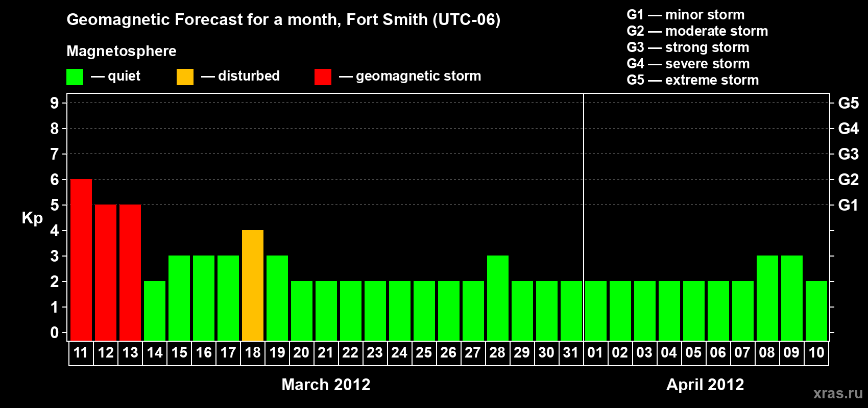Click the orange bar for March 18

point(253,285)
